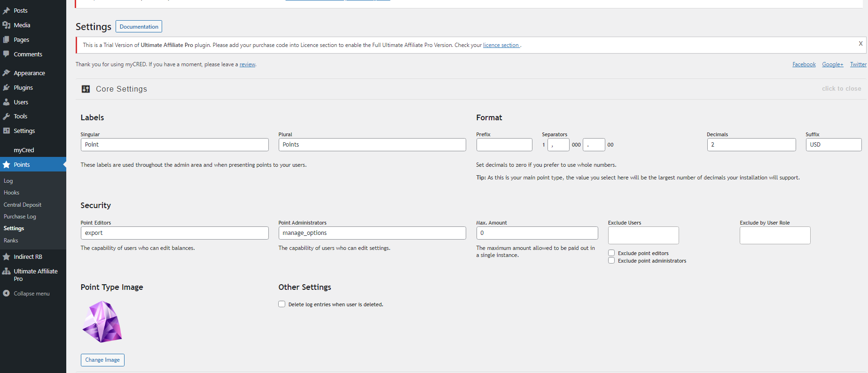Click the Points star icon

coord(7,164)
